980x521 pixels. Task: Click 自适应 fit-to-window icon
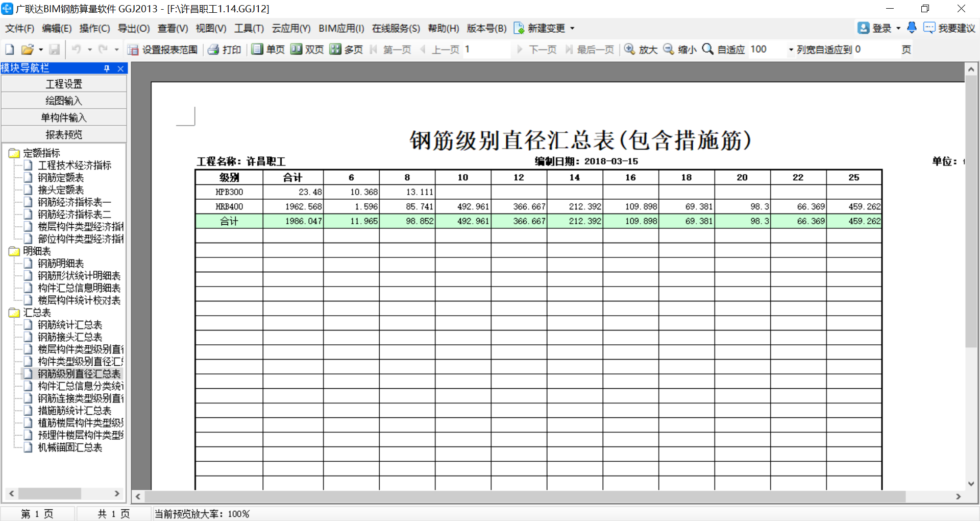[x=708, y=49]
